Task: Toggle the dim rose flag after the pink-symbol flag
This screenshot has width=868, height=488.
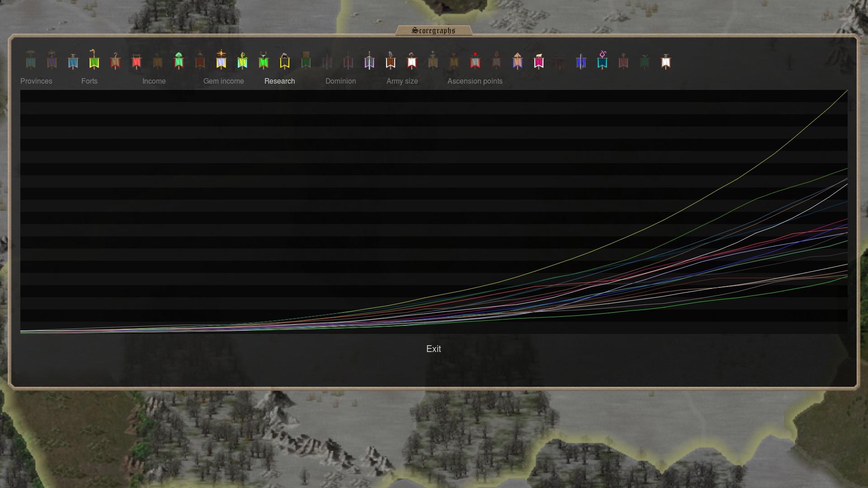Action: 623,61
